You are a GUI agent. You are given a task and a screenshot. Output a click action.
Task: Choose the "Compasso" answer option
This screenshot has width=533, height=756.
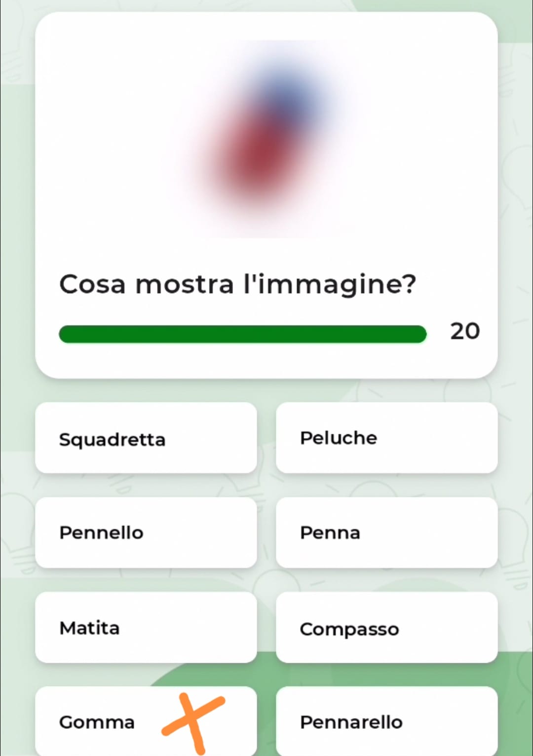pyautogui.click(x=386, y=628)
